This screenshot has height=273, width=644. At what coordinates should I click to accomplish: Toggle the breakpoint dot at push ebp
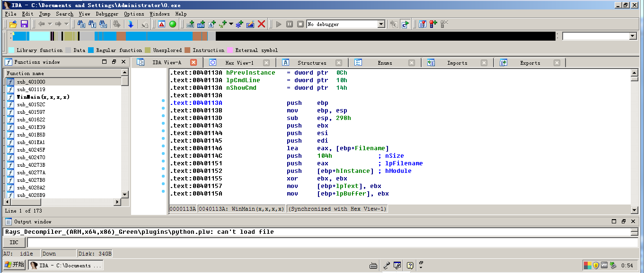(163, 101)
